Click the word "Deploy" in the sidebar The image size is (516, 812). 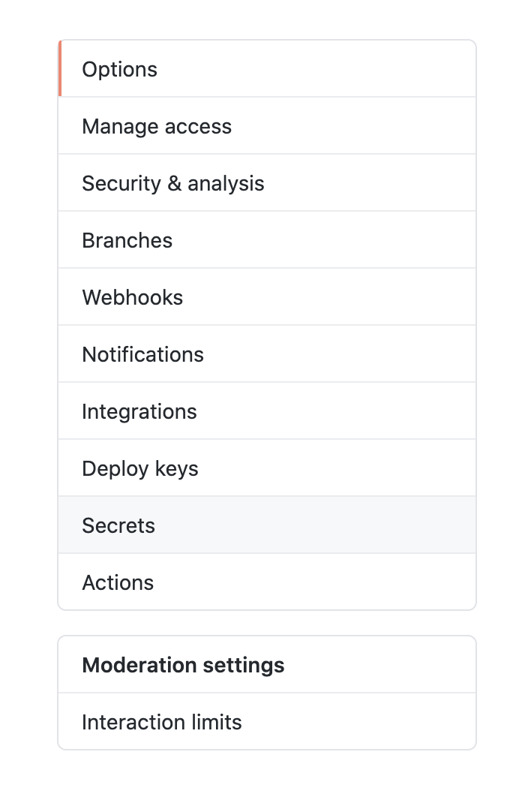[115, 468]
